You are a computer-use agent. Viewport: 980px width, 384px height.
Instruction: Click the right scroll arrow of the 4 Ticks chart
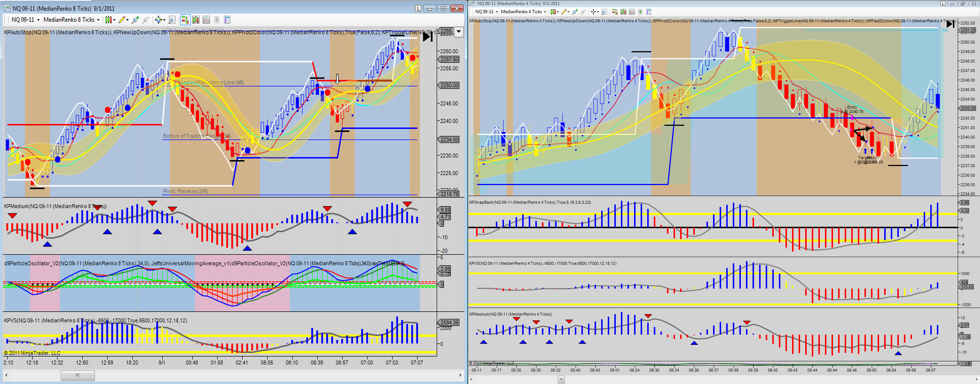coord(976,380)
